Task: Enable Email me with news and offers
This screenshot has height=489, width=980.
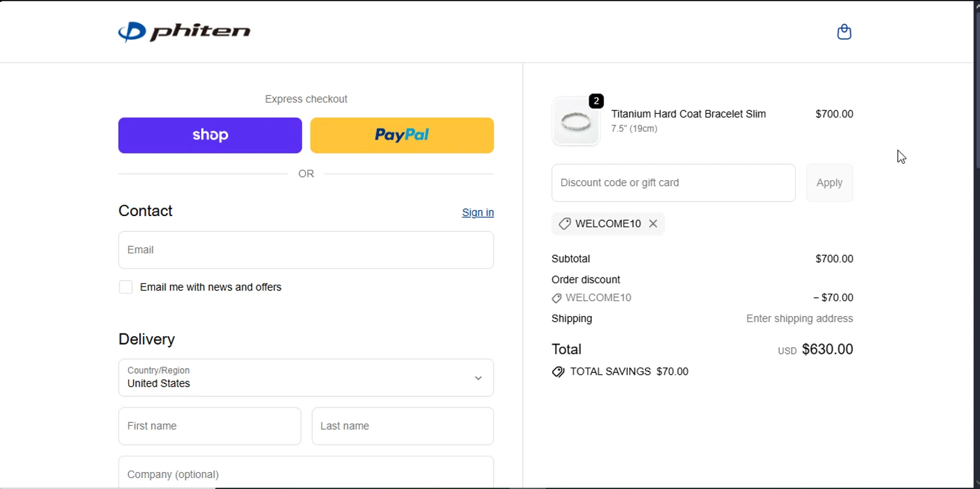Action: 126,287
